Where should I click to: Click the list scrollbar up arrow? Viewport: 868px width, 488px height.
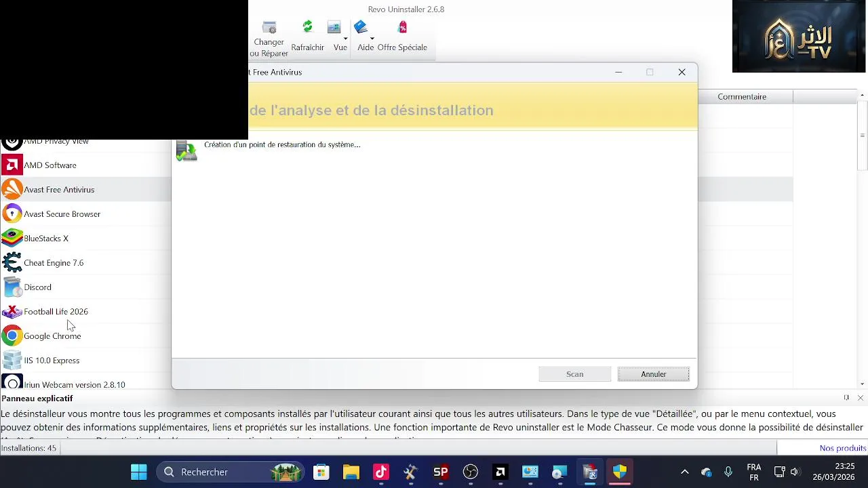tap(863, 95)
